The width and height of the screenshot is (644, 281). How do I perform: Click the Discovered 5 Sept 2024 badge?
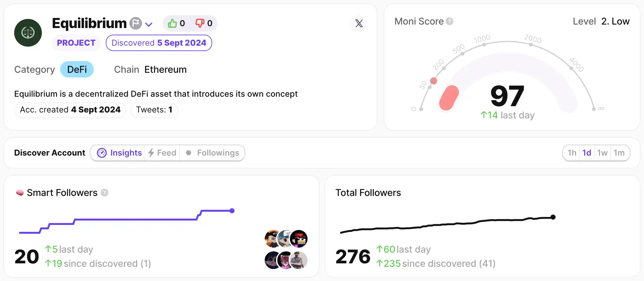click(x=159, y=43)
